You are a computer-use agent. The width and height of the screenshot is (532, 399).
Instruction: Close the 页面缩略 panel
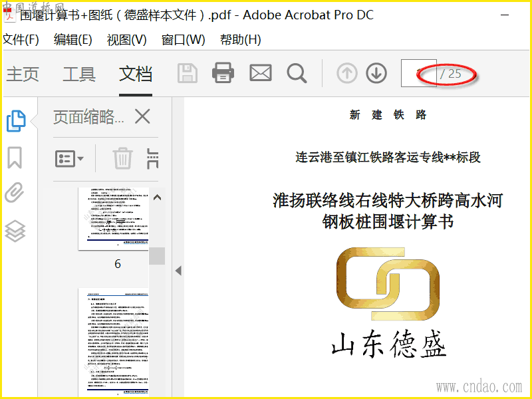[142, 117]
